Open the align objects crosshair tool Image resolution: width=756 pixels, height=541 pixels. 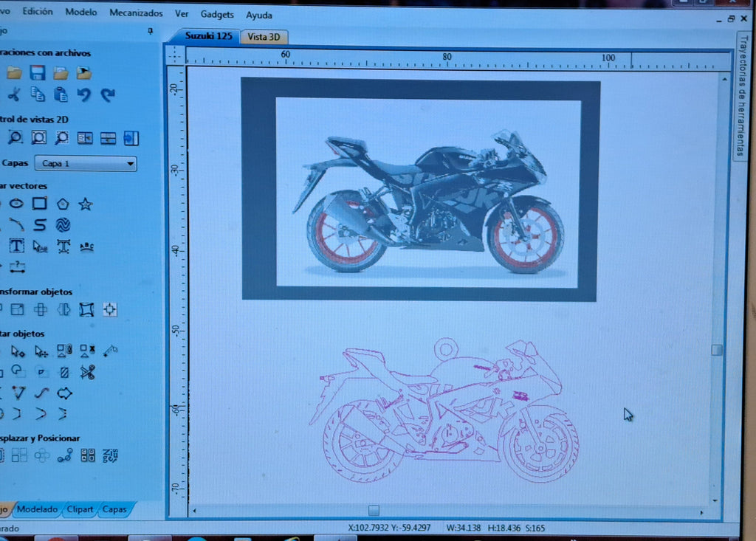coord(110,309)
